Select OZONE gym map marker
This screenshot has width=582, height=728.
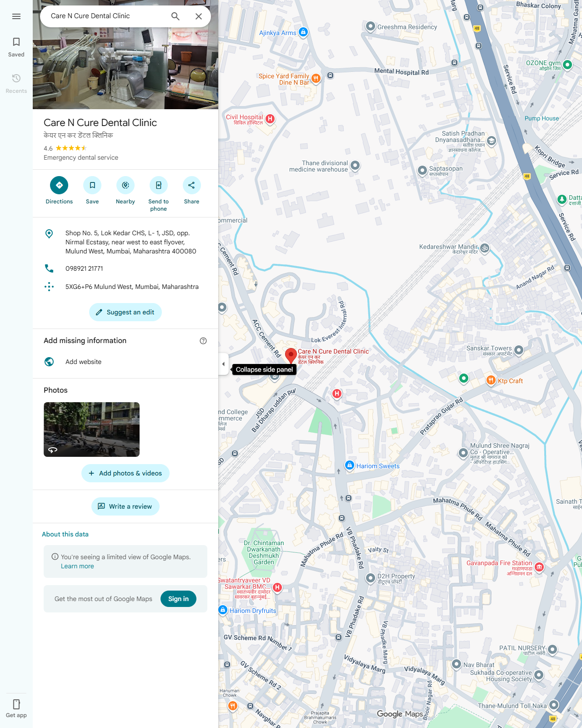tap(567, 65)
